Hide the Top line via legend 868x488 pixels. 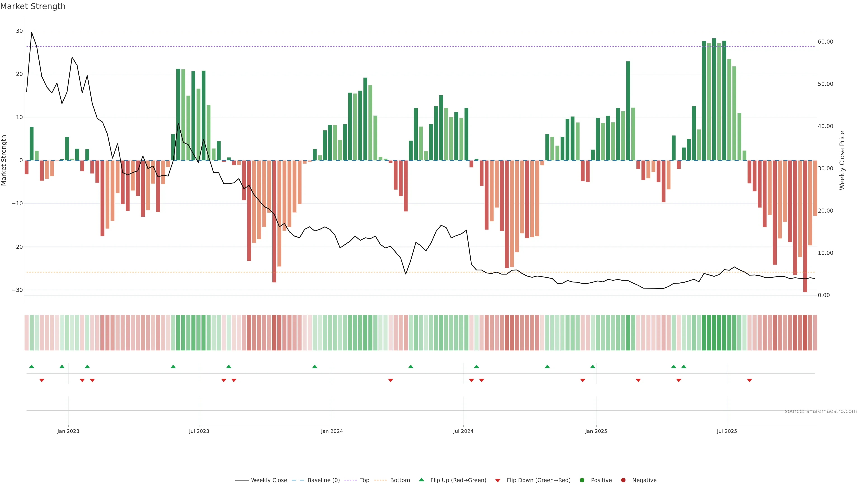357,480
